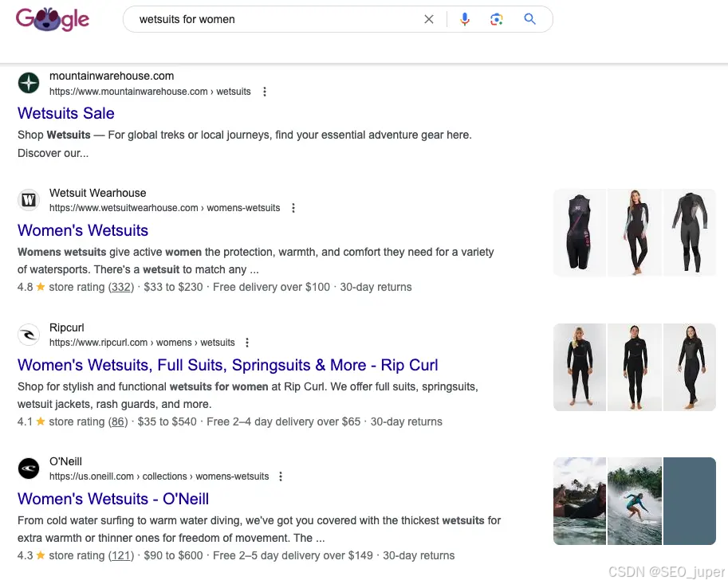Click the 'Wetsuit Wearhouse' site name
Screen dimensions: 728x584
point(97,193)
